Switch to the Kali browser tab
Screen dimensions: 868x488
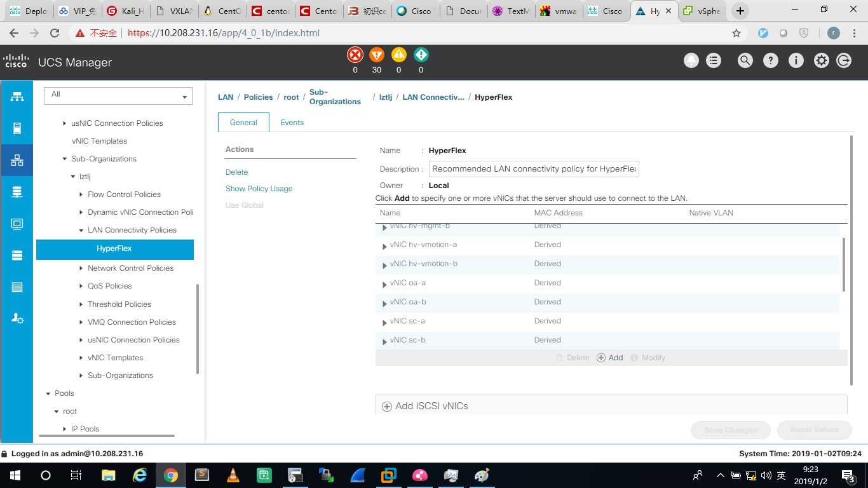tap(125, 11)
